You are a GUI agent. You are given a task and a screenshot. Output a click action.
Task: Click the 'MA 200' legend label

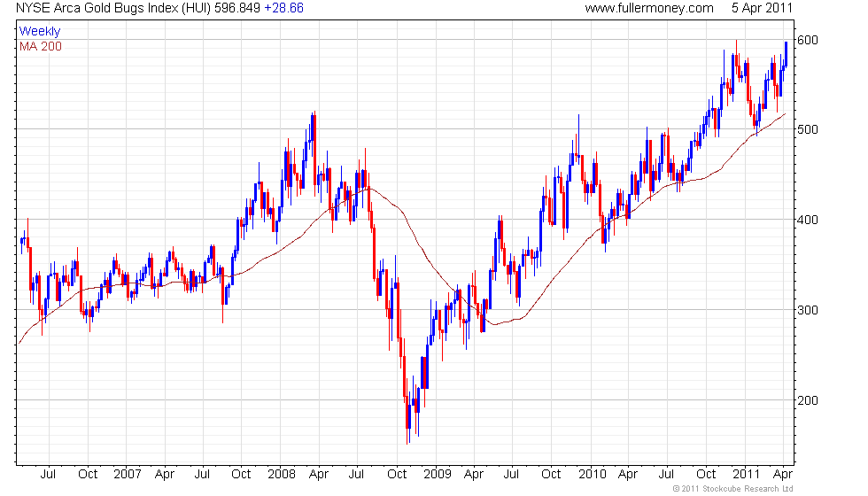(41, 46)
